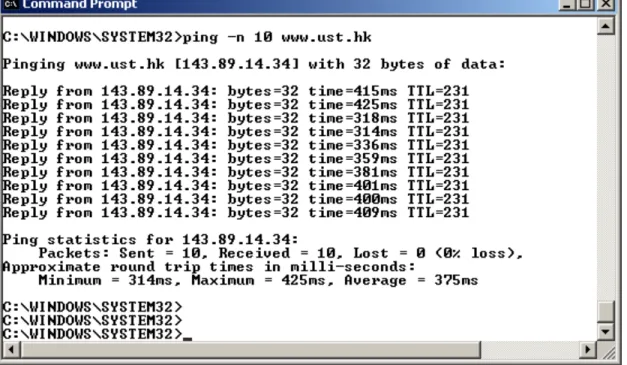The height and width of the screenshot is (365, 627).
Task: Click the Command Prompt title text
Action: (80, 4)
